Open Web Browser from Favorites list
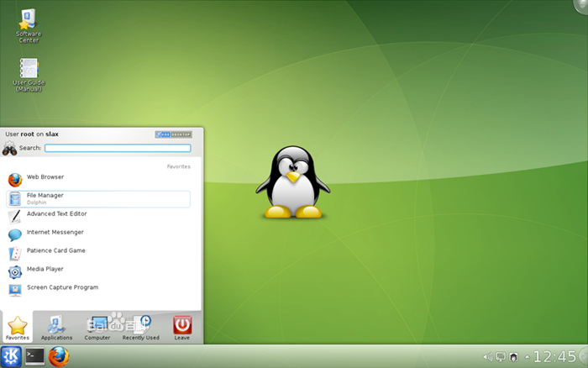588x368 pixels. [45, 177]
